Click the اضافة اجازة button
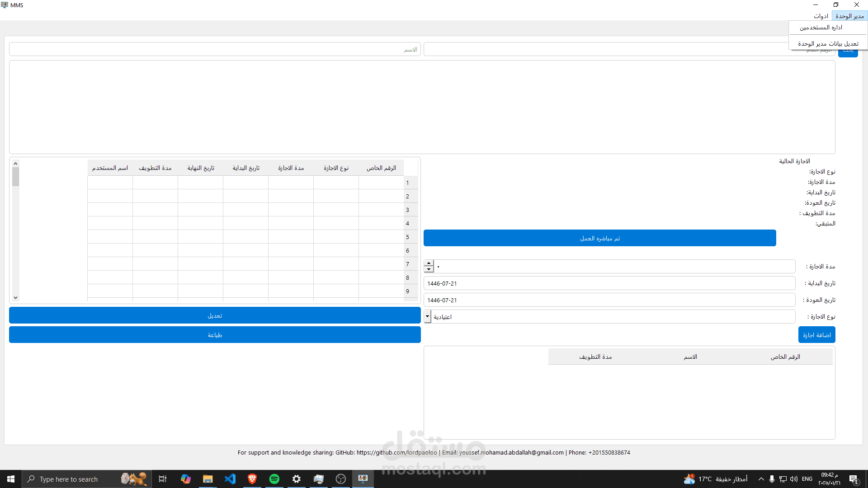This screenshot has width=868, height=488. coord(816,335)
